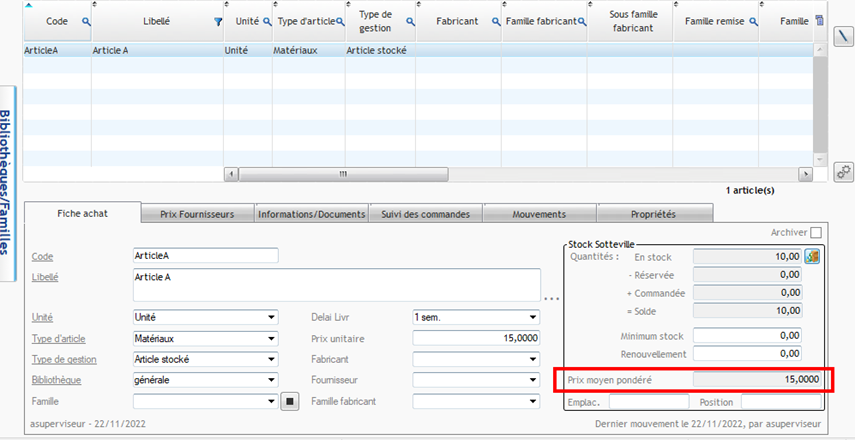Click the stock icon next to En stock
The height and width of the screenshot is (440, 855).
812,256
